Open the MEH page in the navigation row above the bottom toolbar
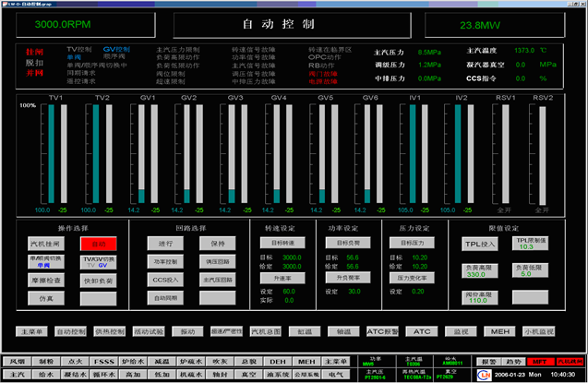The width and height of the screenshot is (588, 383). coord(500,331)
